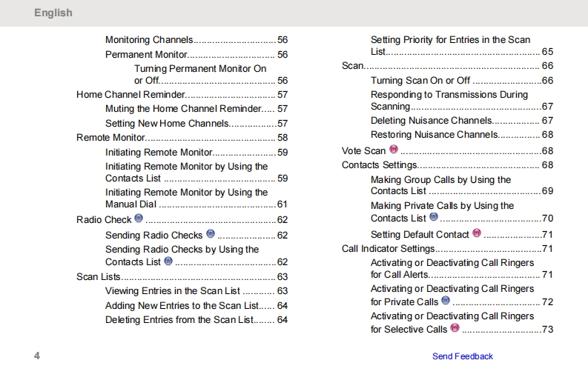The image size is (588, 380).
Task: Click the blue icon beside Radio Check
Action: [139, 219]
